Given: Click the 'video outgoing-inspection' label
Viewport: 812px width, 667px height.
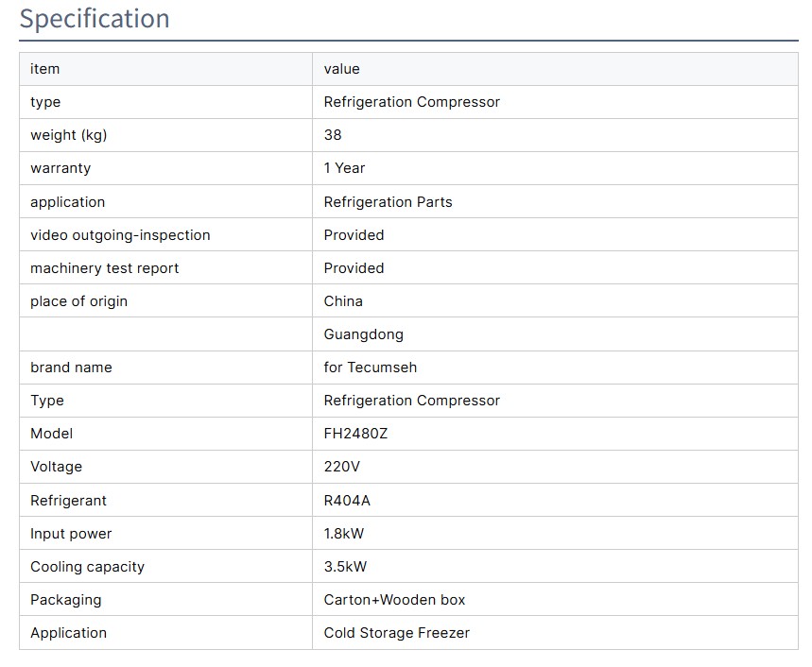Looking at the screenshot, I should click(x=120, y=235).
